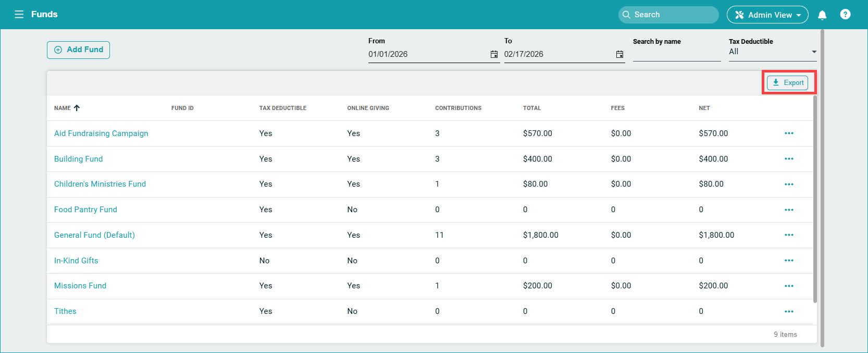This screenshot has height=353, width=868.
Task: Open more options for Tithes row
Action: click(x=789, y=311)
